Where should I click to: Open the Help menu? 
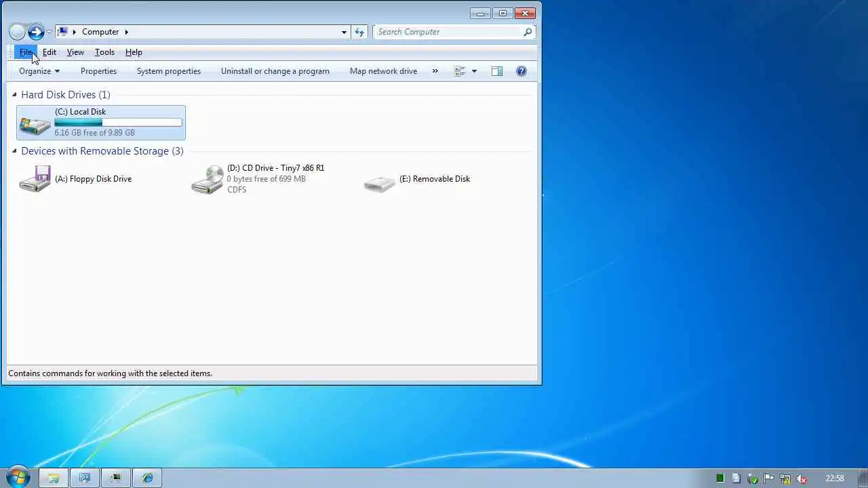(x=134, y=52)
